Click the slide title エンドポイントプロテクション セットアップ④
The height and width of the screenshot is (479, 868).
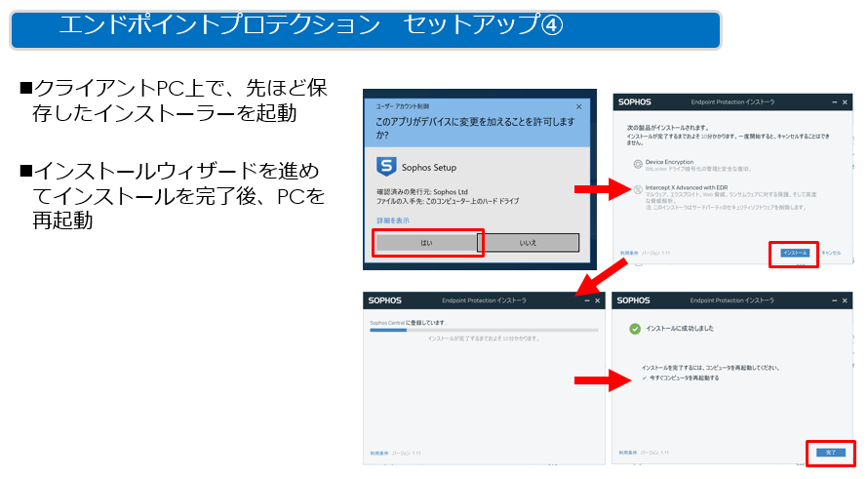(311, 25)
